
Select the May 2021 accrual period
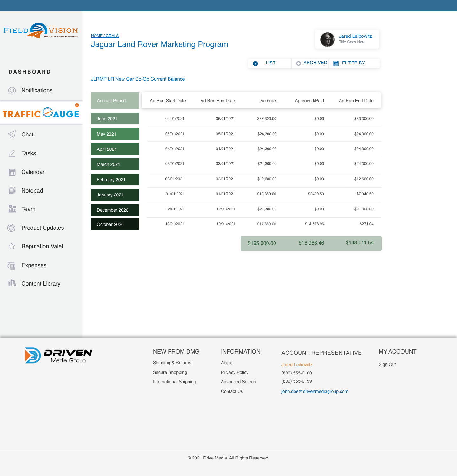[x=115, y=134]
